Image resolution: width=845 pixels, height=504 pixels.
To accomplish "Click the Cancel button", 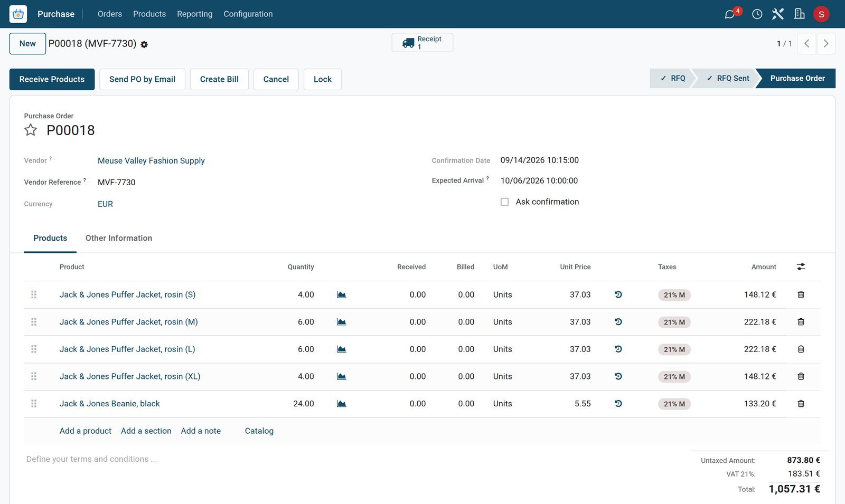I will click(276, 79).
